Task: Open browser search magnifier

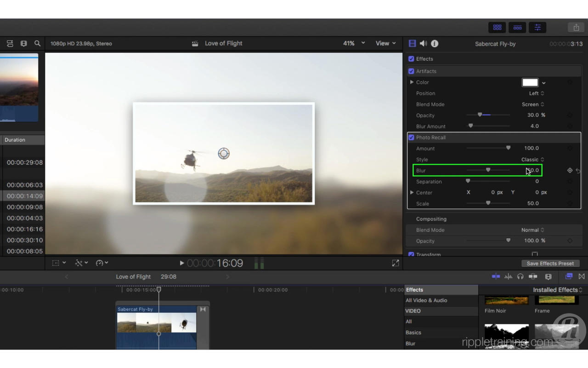Action: [37, 44]
